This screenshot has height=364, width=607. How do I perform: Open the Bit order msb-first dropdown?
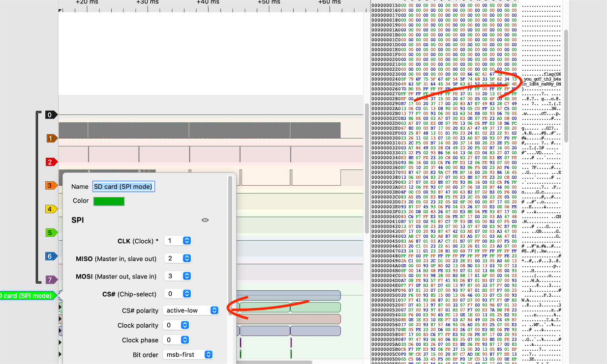point(189,355)
